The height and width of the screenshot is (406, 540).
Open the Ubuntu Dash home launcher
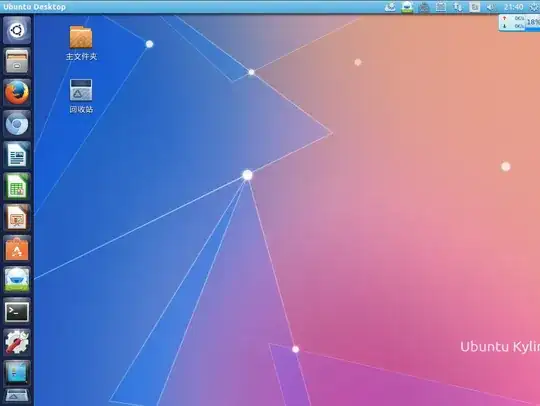click(17, 30)
